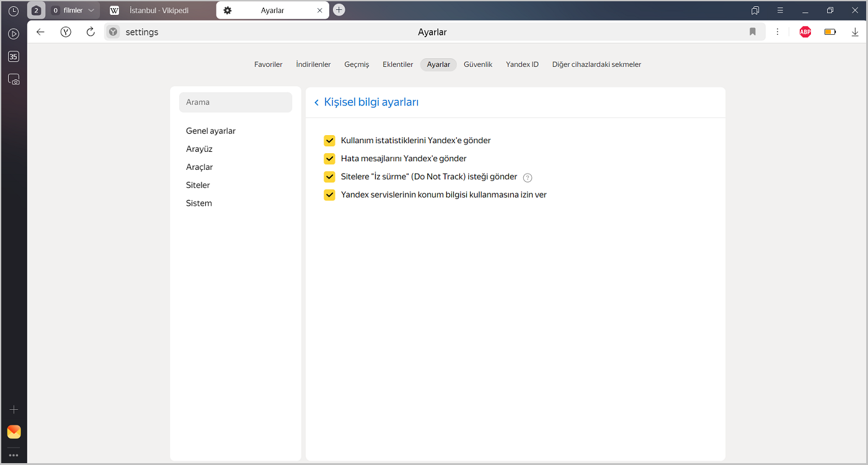The width and height of the screenshot is (868, 465).
Task: Click the Yandex home icon
Action: click(66, 32)
